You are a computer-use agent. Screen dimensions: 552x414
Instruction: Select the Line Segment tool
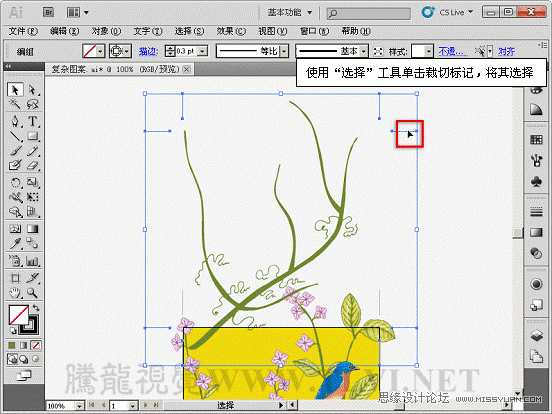pyautogui.click(x=15, y=136)
